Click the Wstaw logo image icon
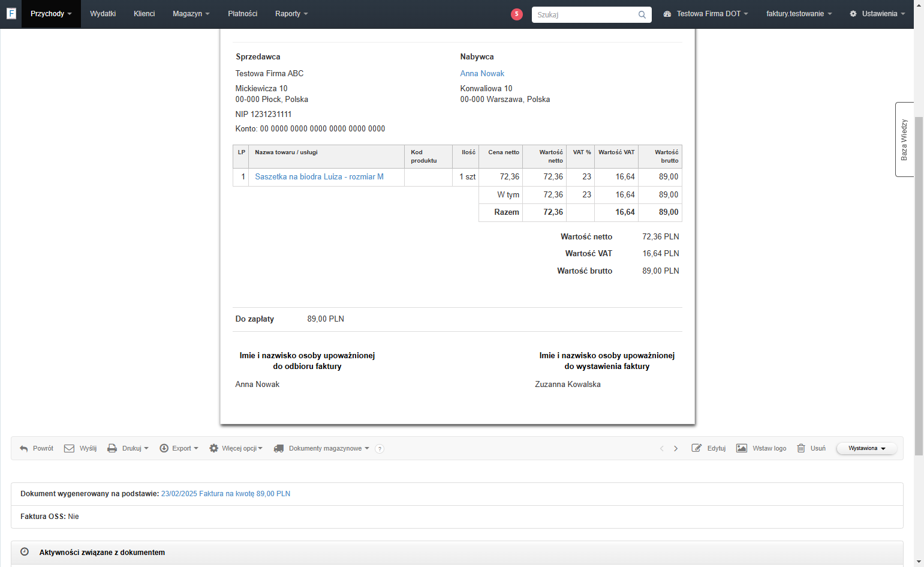Screen dimensions: 924x567 point(742,448)
